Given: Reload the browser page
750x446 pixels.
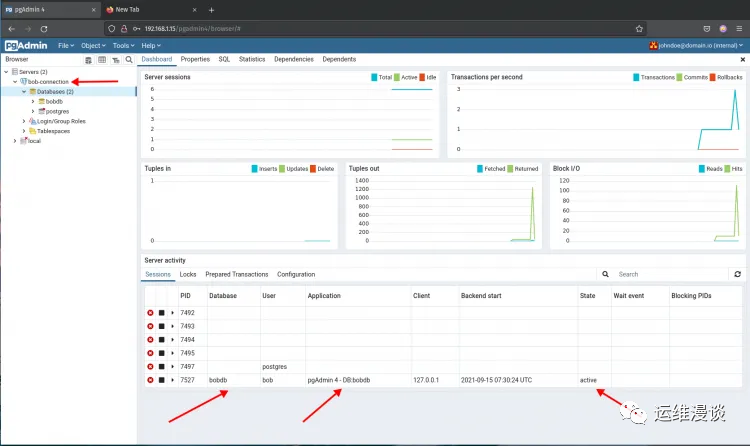Looking at the screenshot, I should click(44, 29).
